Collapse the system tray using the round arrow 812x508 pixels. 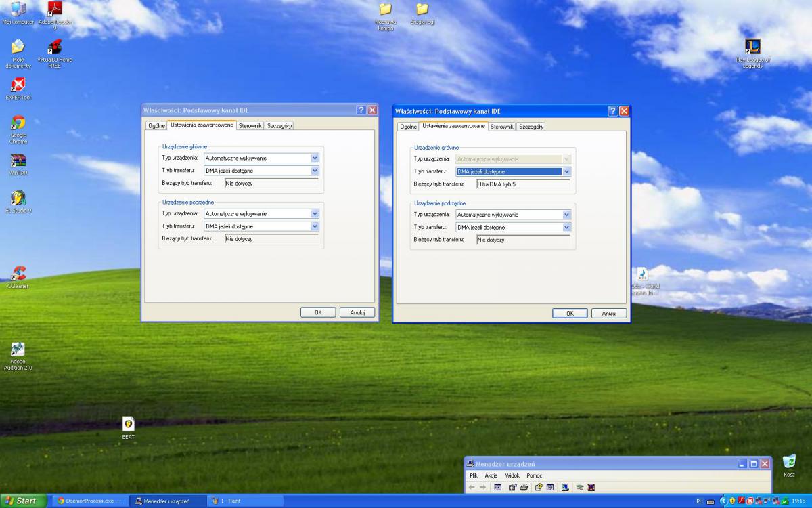[x=723, y=501]
